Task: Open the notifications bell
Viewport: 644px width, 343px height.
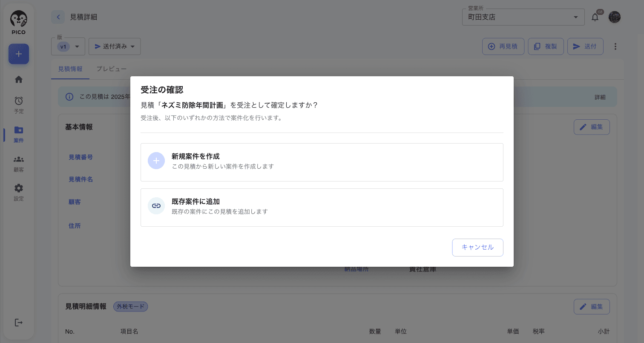Action: pos(595,17)
